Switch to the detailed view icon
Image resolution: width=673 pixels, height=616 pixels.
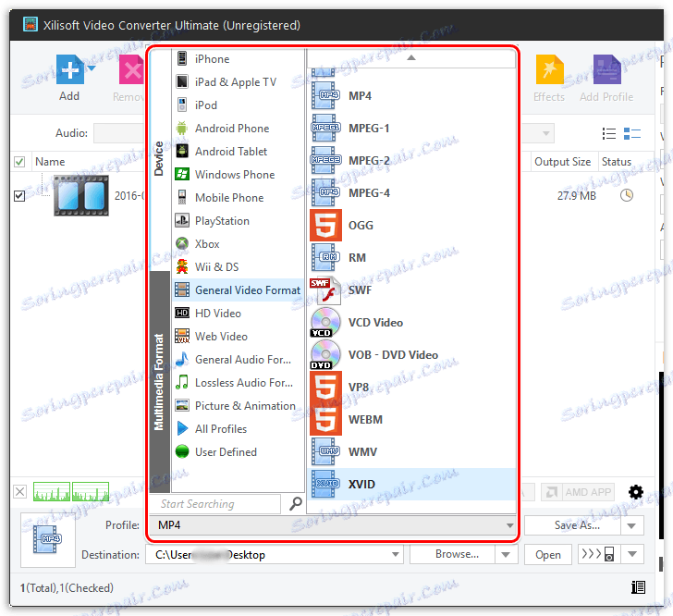631,133
